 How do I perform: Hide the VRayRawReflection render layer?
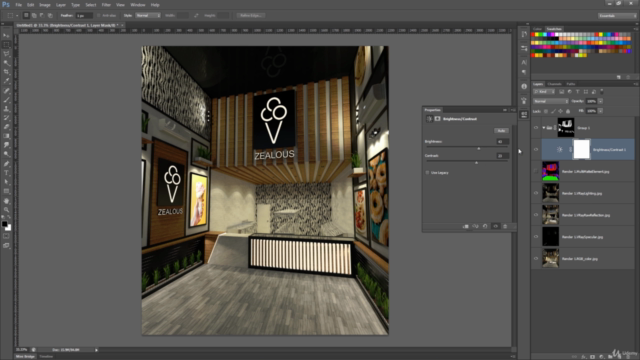pyautogui.click(x=536, y=215)
